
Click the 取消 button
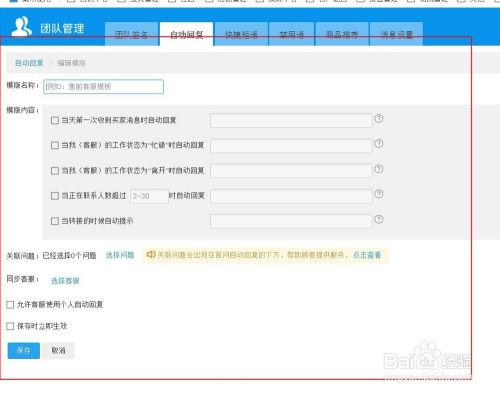(x=58, y=351)
